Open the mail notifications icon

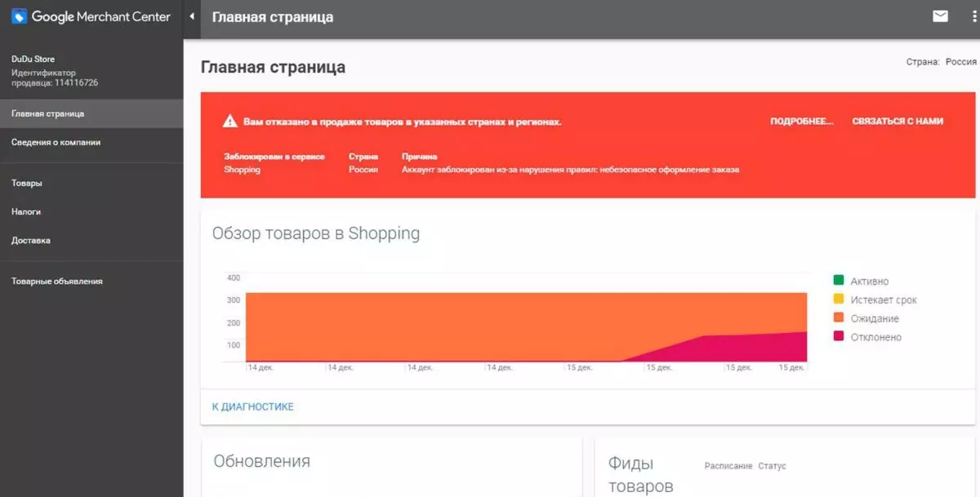(x=940, y=16)
